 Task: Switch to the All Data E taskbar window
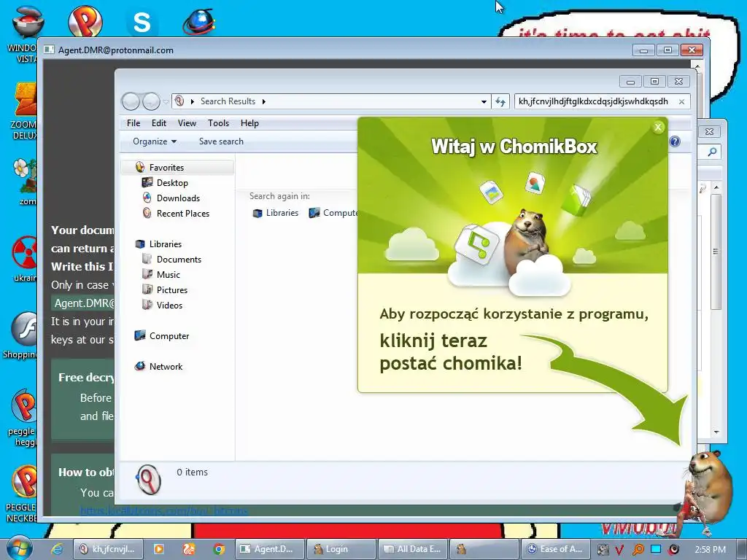point(413,549)
